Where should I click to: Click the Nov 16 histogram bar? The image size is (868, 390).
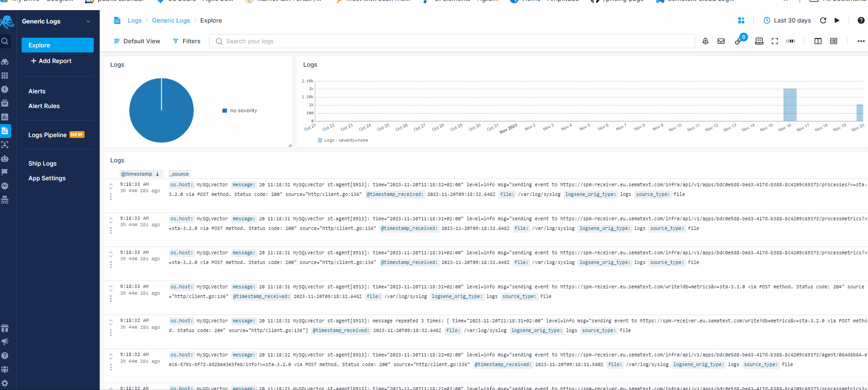tap(790, 105)
